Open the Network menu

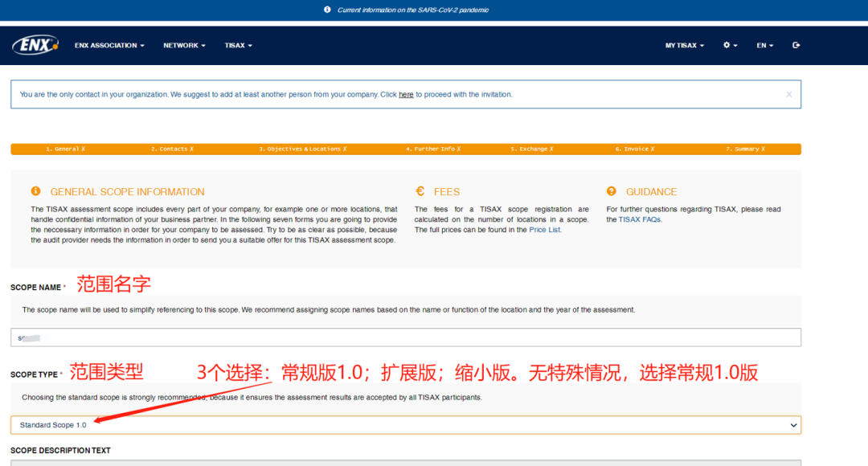184,45
